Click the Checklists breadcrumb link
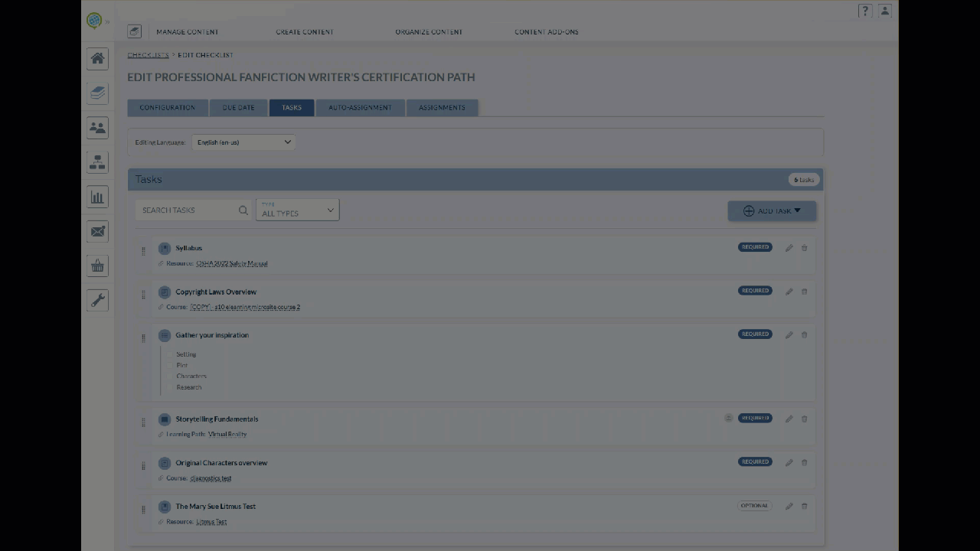This screenshot has width=980, height=551. click(148, 55)
